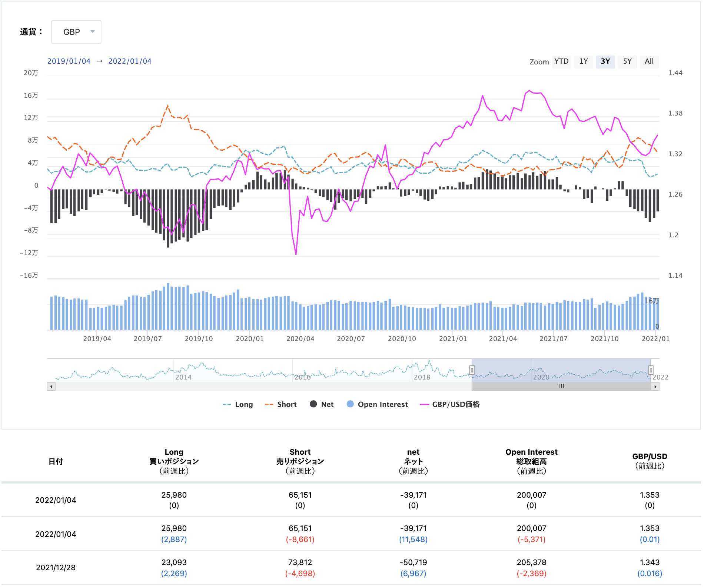Click the Short value 73,812
704x588 pixels.
click(300, 562)
